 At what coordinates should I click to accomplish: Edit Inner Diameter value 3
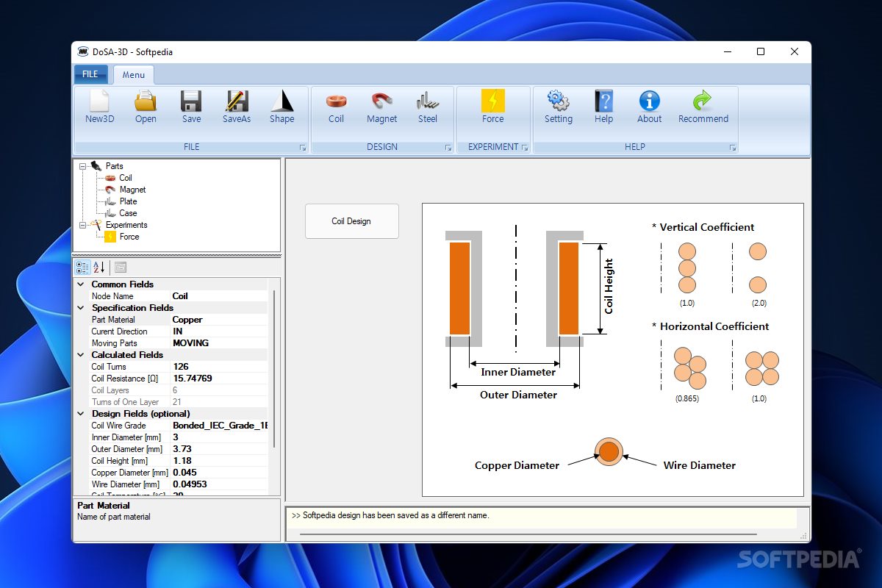pyautogui.click(x=220, y=437)
